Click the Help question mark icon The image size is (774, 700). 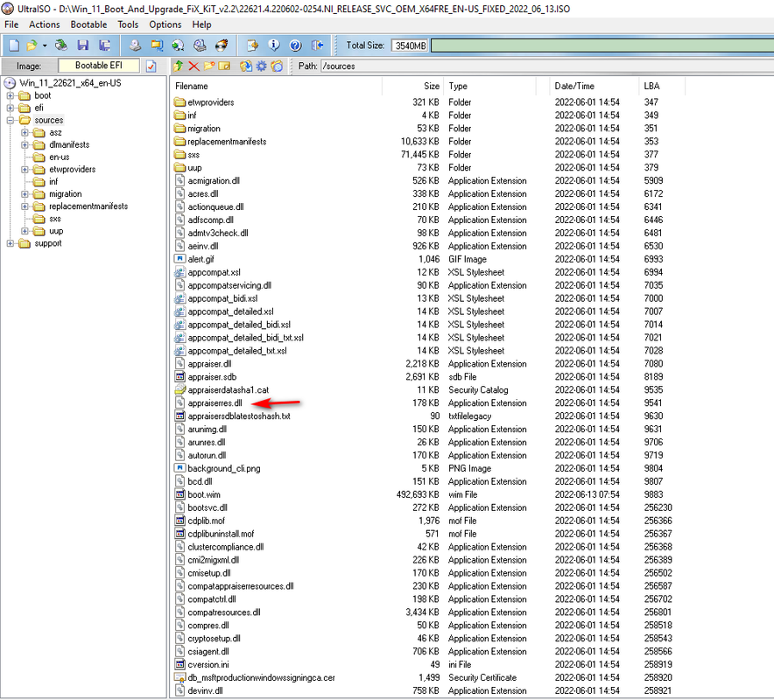click(x=295, y=45)
